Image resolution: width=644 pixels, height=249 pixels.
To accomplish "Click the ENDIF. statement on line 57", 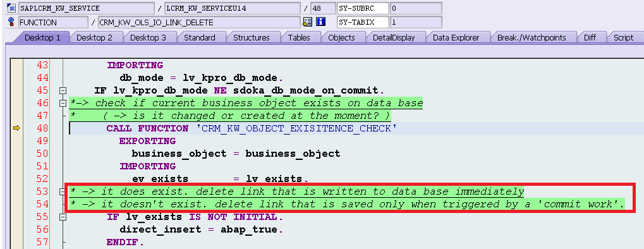I will [125, 242].
